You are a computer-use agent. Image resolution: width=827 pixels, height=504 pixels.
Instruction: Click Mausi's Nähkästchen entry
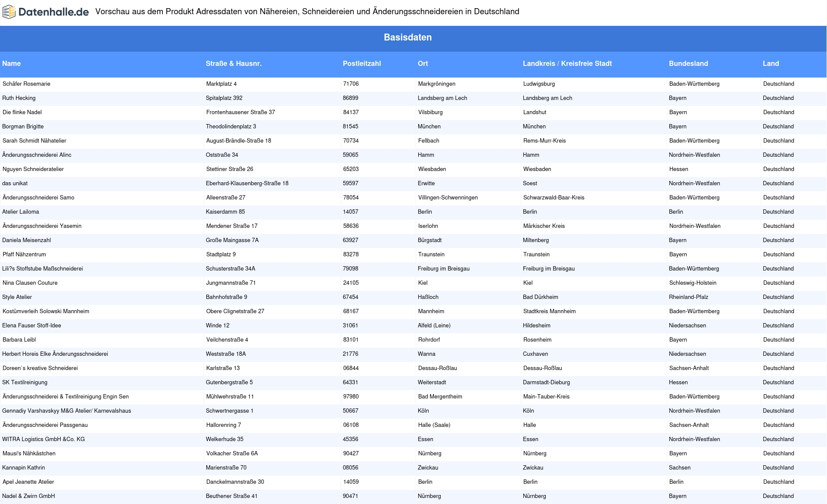pos(29,454)
